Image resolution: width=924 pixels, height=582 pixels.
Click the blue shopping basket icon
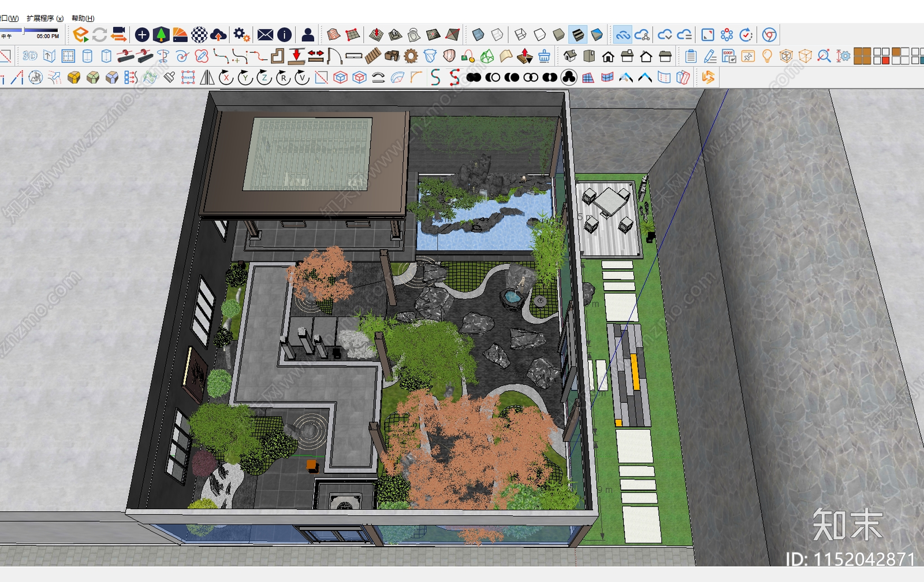click(544, 56)
